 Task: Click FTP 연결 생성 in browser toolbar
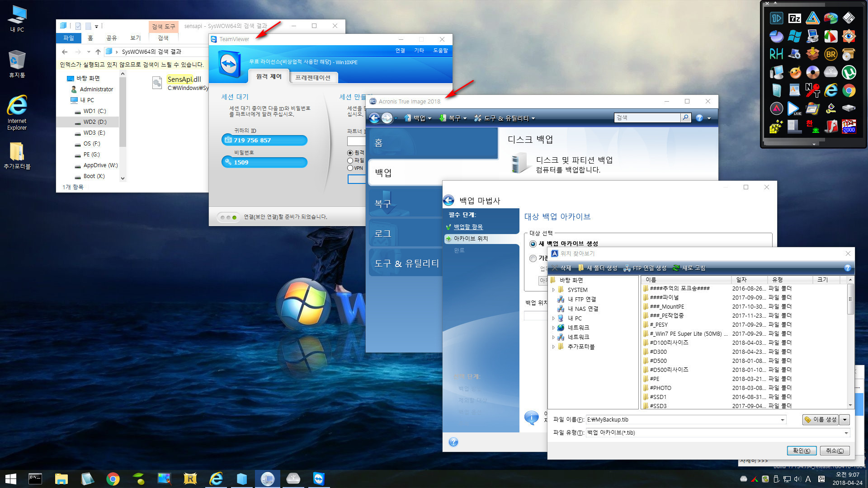(x=645, y=268)
